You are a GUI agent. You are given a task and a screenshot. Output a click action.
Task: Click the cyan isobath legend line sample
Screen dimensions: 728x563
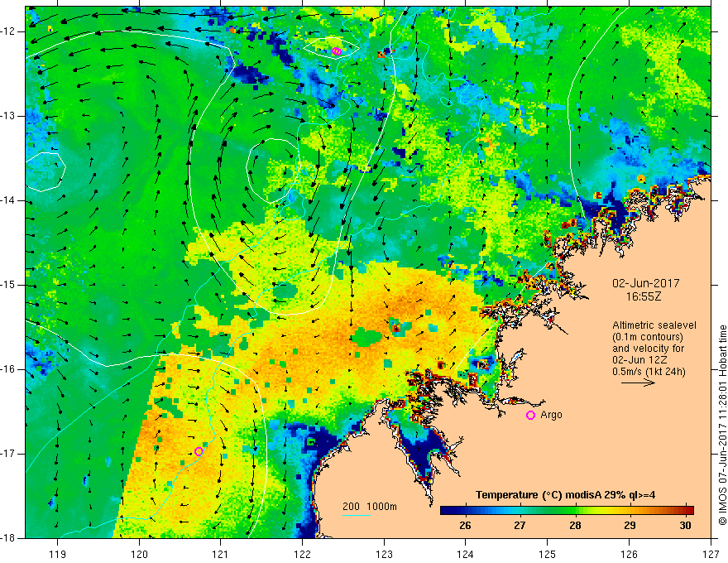pos(356,515)
